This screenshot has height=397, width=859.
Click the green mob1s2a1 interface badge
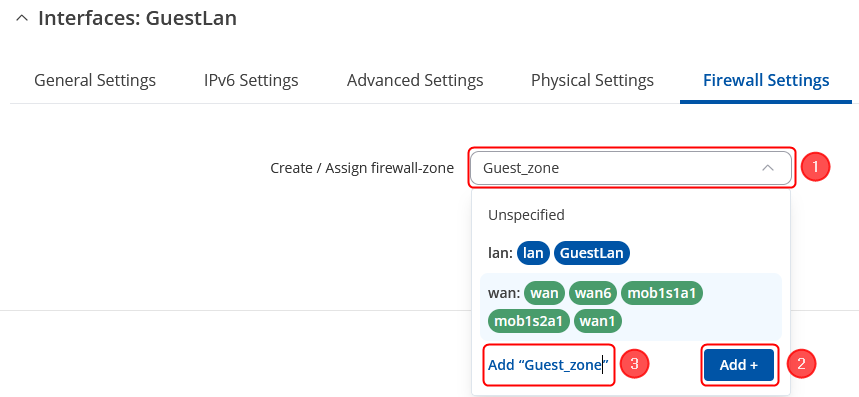pyautogui.click(x=529, y=321)
